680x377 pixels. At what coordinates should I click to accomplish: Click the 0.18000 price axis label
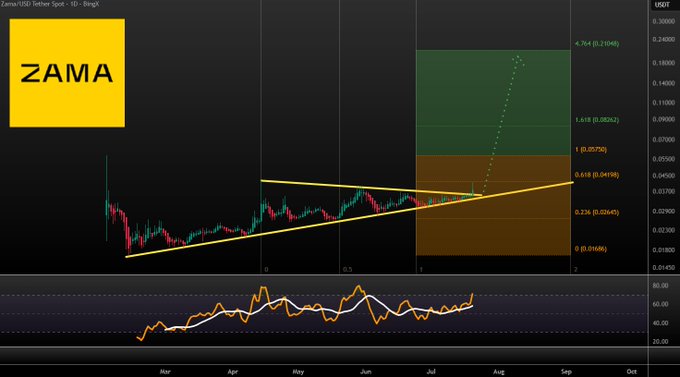(x=664, y=63)
